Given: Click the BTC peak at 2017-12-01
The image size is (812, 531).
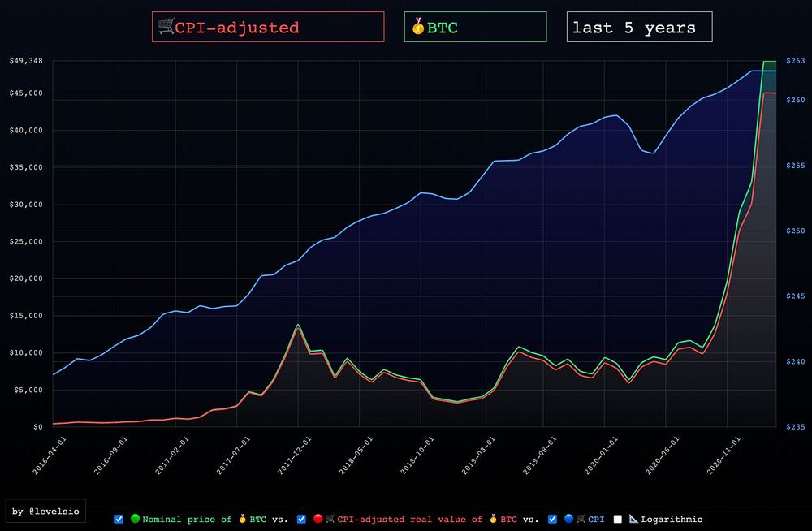Looking at the screenshot, I should point(298,326).
